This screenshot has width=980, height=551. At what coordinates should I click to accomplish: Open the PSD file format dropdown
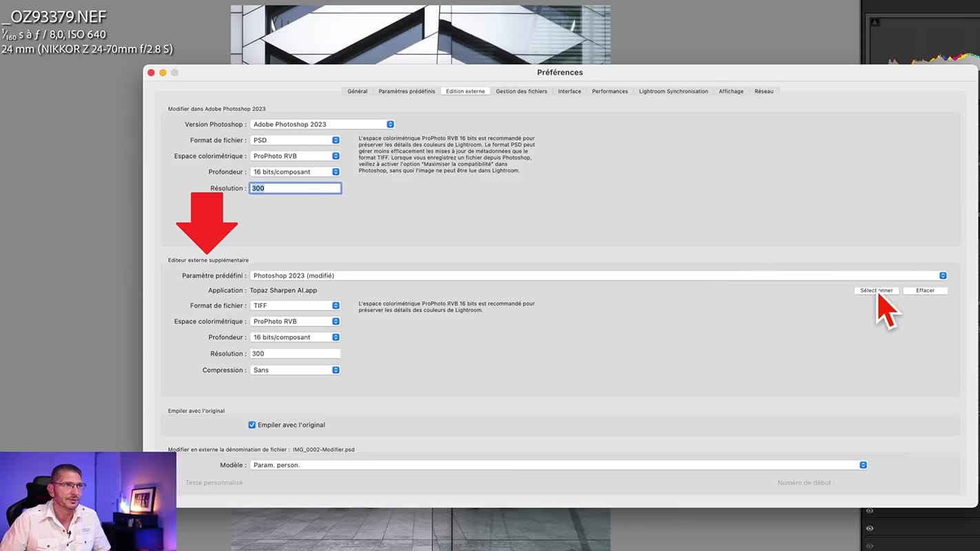click(x=295, y=140)
